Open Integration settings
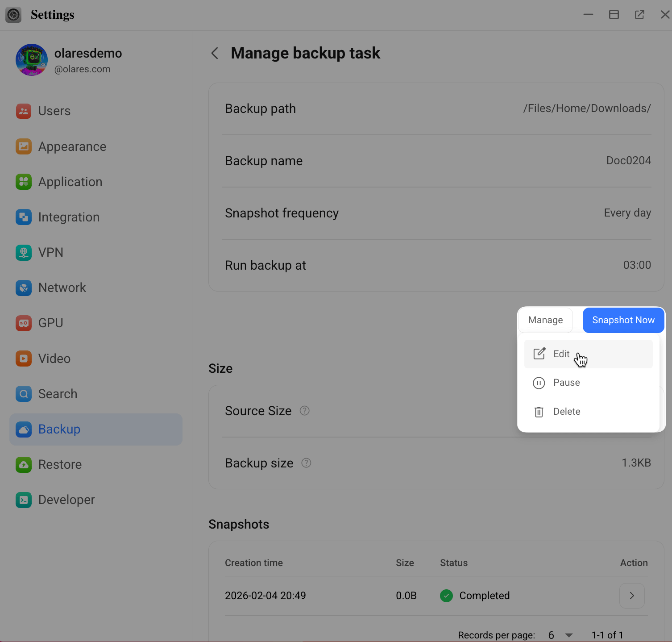 click(69, 217)
